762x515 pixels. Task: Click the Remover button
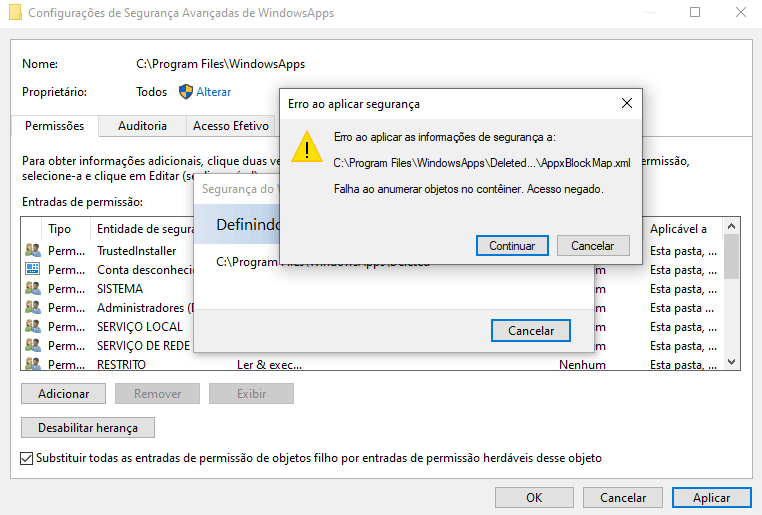tap(157, 394)
